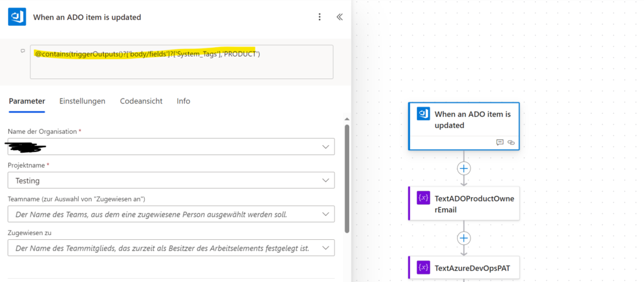Click the Zugewiesen zu placeholder text field
644x282 pixels.
[171, 248]
